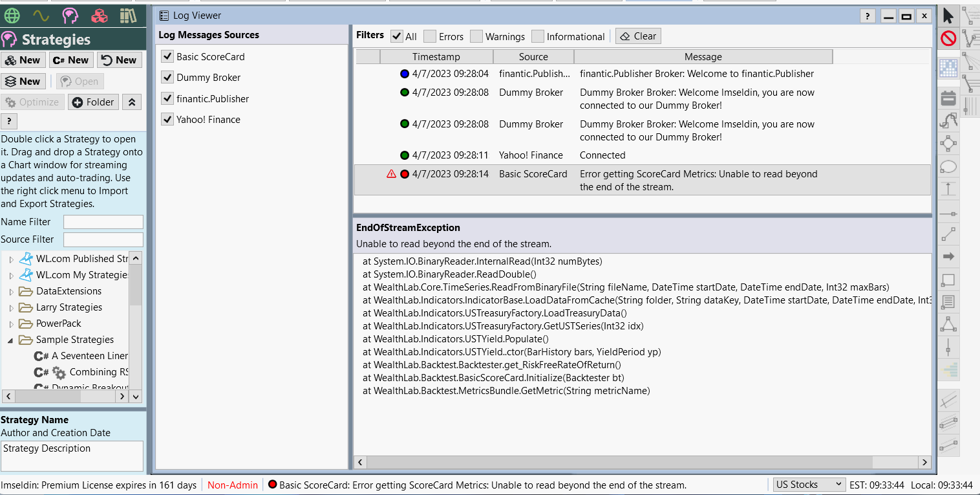Collapse the Sample Strategies folder
980x495 pixels.
(x=11, y=340)
